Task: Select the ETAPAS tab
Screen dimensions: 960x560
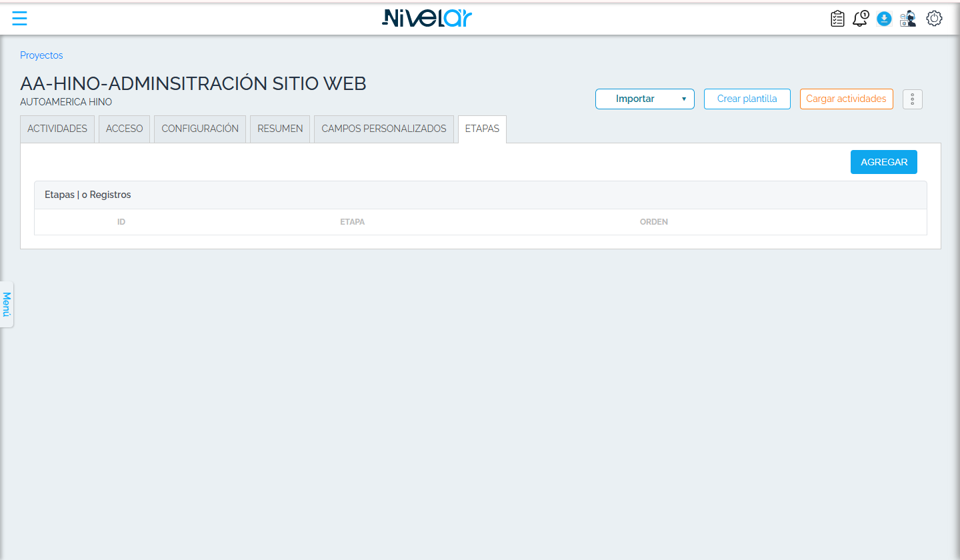Action: (x=482, y=129)
